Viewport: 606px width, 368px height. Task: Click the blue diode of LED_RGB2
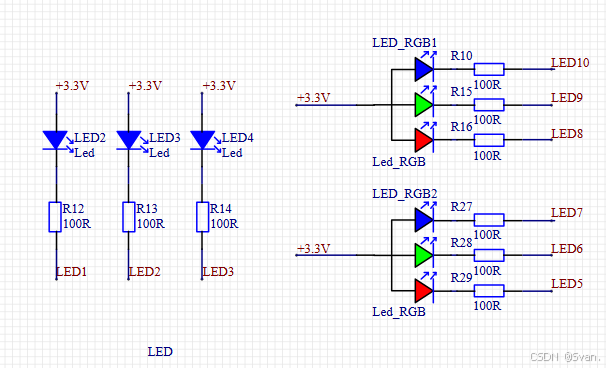(424, 220)
